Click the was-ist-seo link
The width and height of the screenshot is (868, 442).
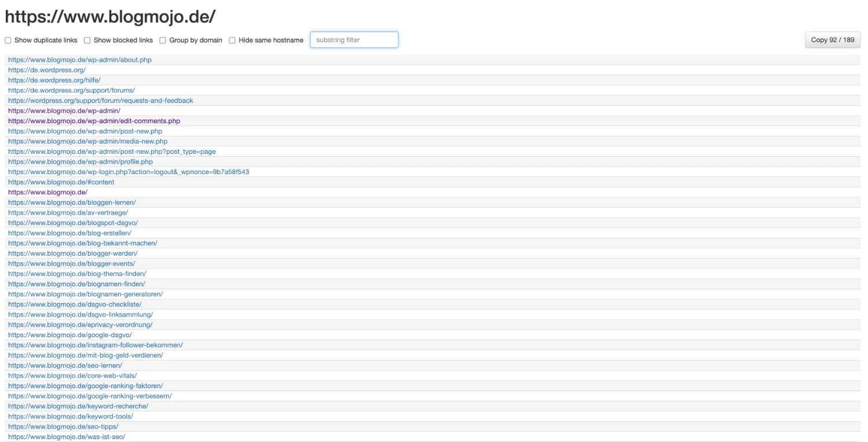(x=67, y=437)
